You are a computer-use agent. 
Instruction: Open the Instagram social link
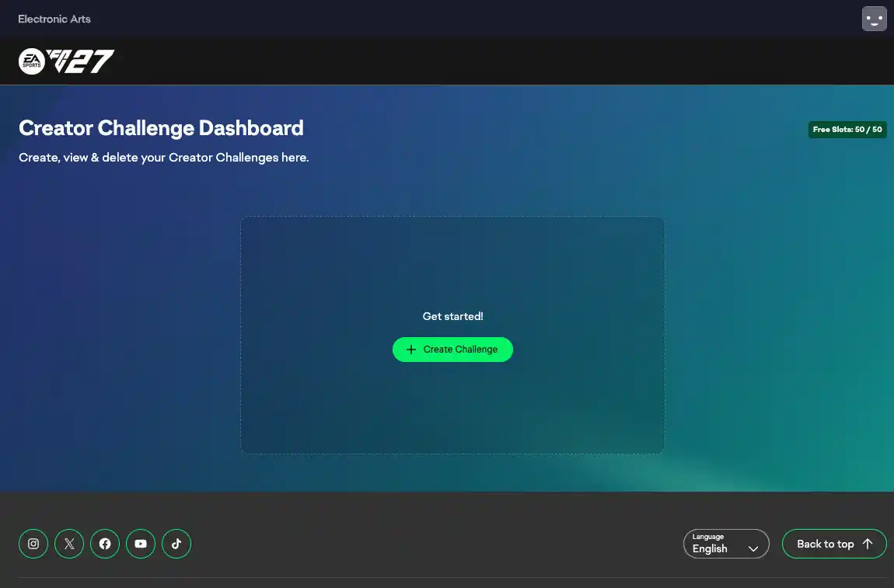click(33, 544)
